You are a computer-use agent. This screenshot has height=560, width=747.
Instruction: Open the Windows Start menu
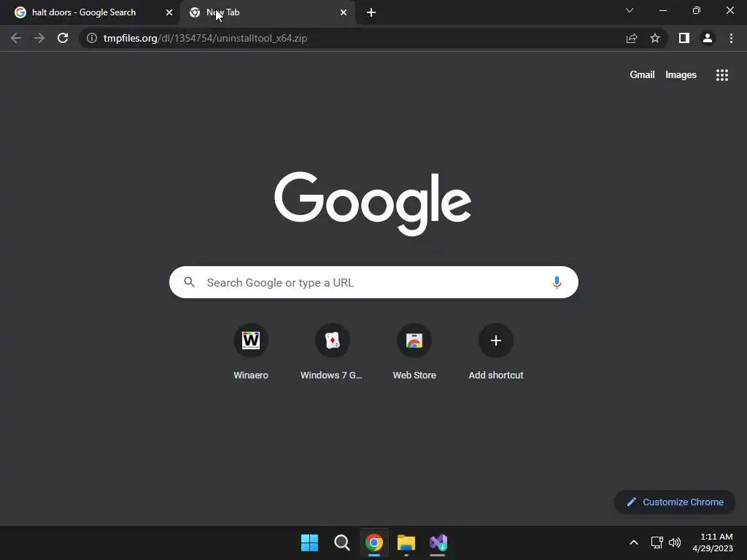coord(309,542)
